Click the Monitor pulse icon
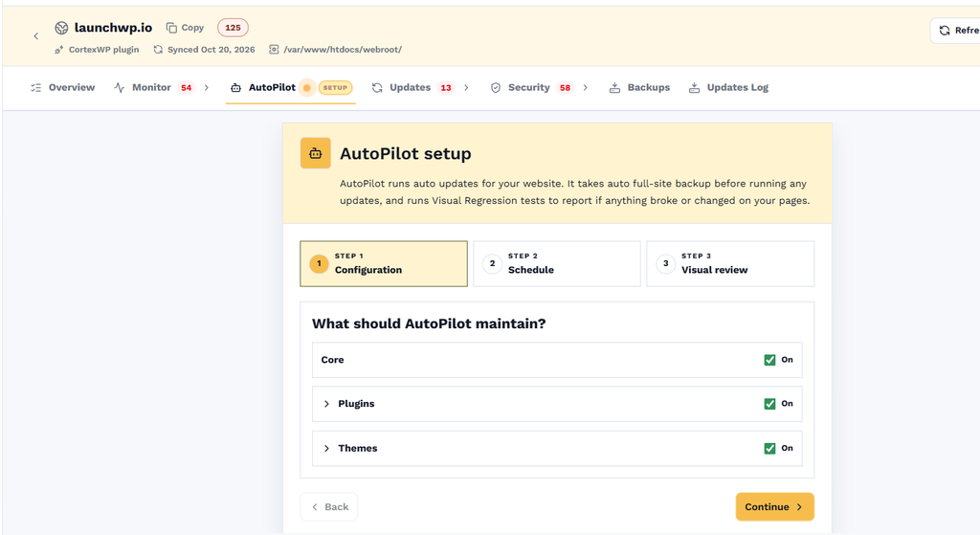 click(x=120, y=87)
